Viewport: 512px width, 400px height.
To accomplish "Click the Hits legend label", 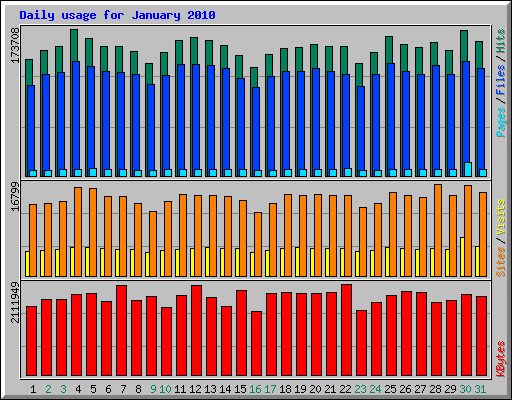I will point(501,41).
